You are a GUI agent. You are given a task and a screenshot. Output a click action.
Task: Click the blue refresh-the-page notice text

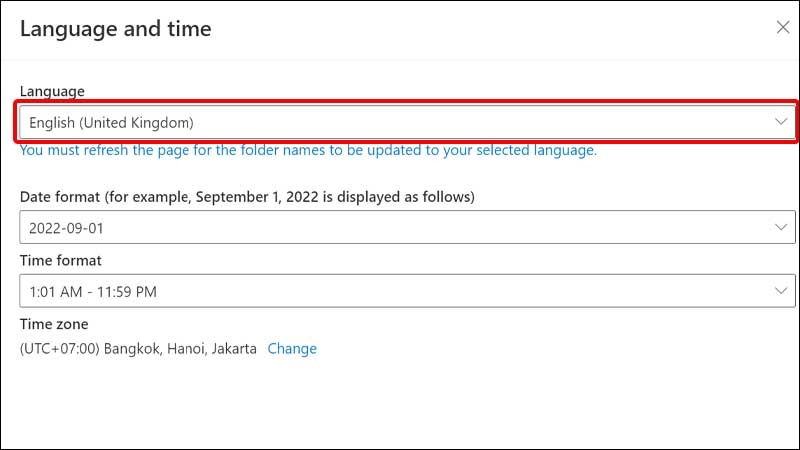tap(308, 151)
